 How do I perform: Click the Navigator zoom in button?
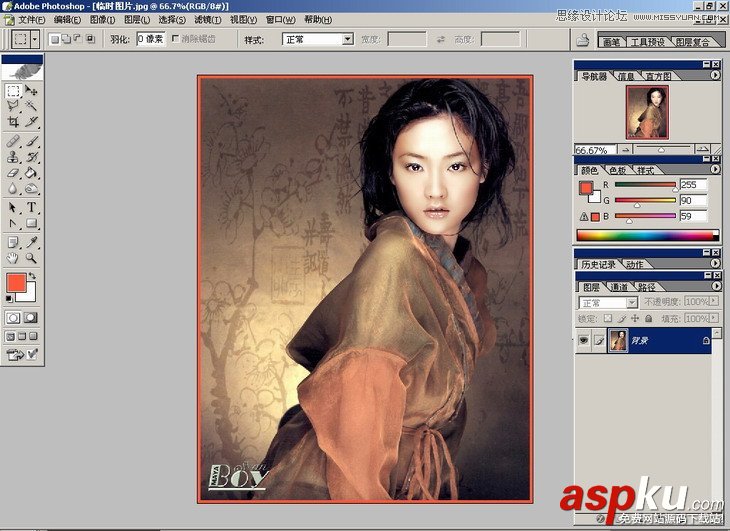click(702, 149)
